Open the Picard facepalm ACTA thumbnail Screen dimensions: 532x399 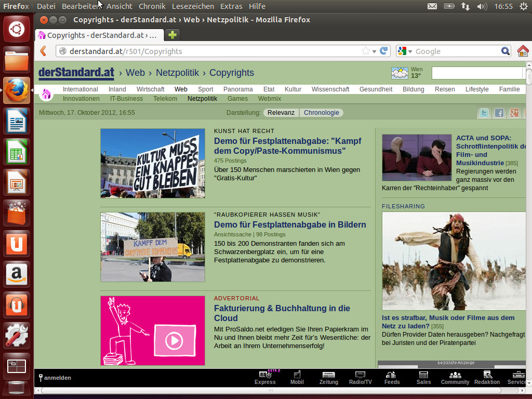tap(417, 157)
